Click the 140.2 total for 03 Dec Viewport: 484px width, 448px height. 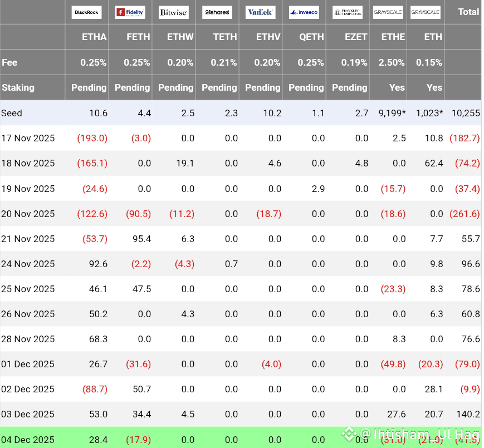point(468,414)
